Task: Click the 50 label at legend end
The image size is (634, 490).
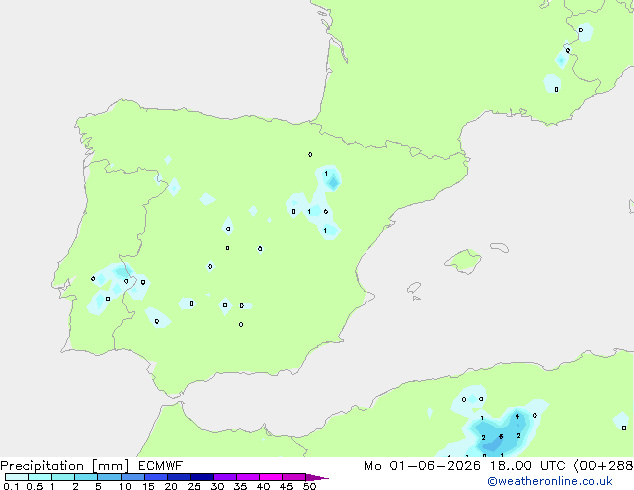Action: [309, 486]
